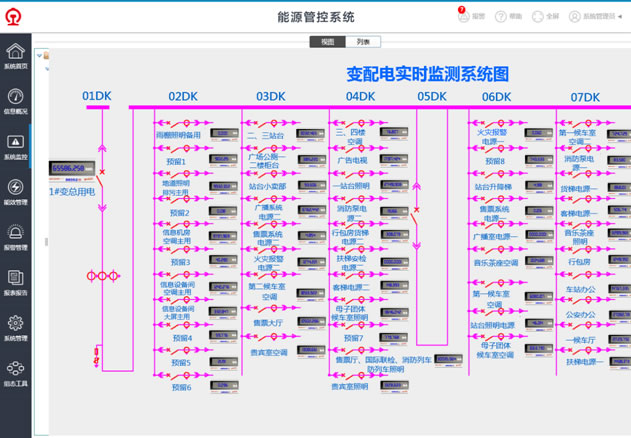Viewport: 631px width, 438px height.
Task: Click the 01DK cabinet label
Action: (97, 96)
